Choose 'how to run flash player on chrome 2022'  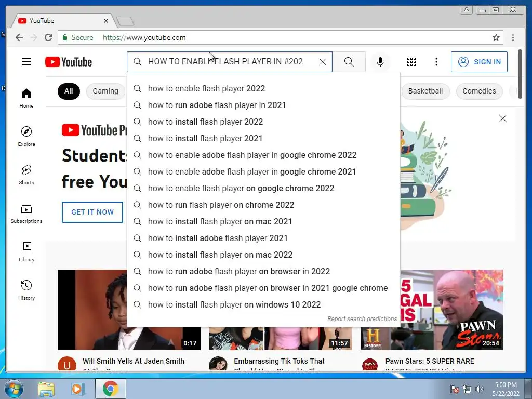pyautogui.click(x=263, y=205)
